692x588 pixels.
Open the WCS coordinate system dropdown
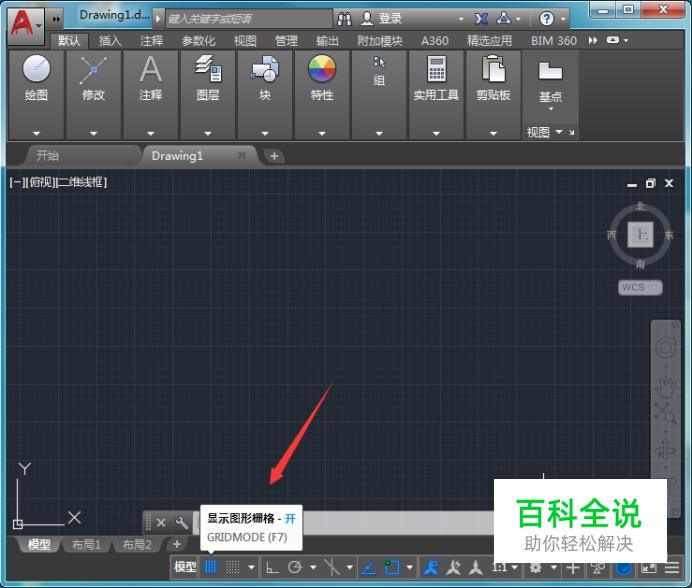(639, 287)
